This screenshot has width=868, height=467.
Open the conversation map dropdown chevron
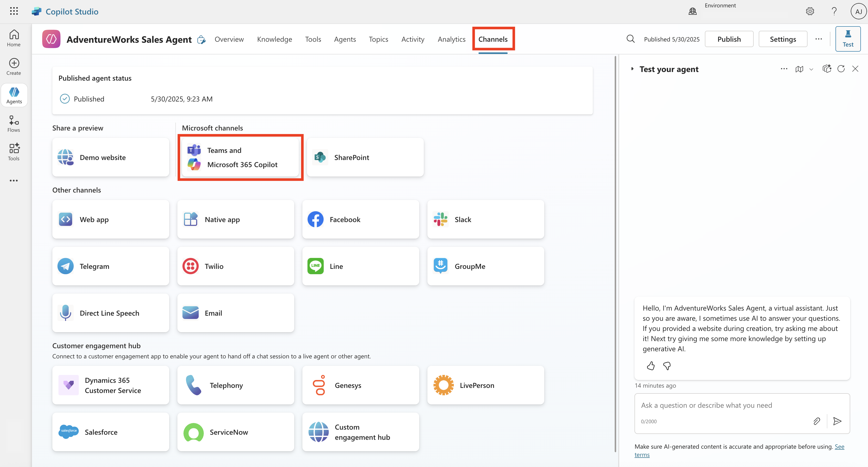(x=811, y=69)
